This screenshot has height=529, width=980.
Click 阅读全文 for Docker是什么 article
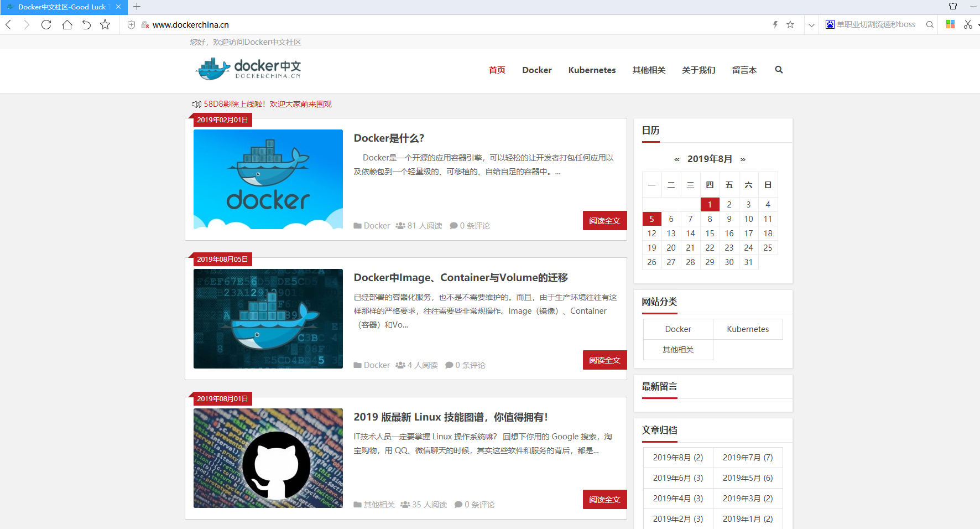click(604, 220)
